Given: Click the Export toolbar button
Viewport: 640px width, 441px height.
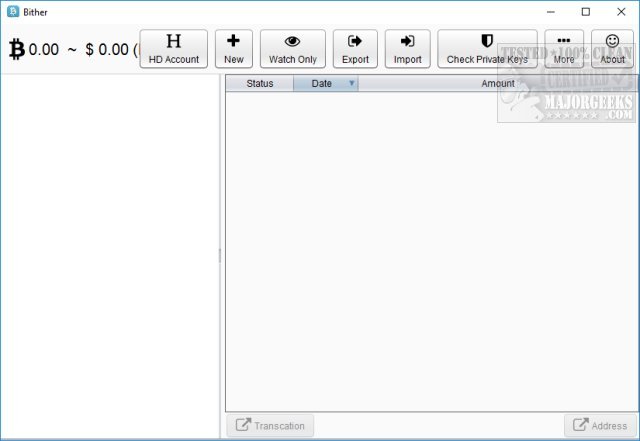Looking at the screenshot, I should tap(355, 49).
